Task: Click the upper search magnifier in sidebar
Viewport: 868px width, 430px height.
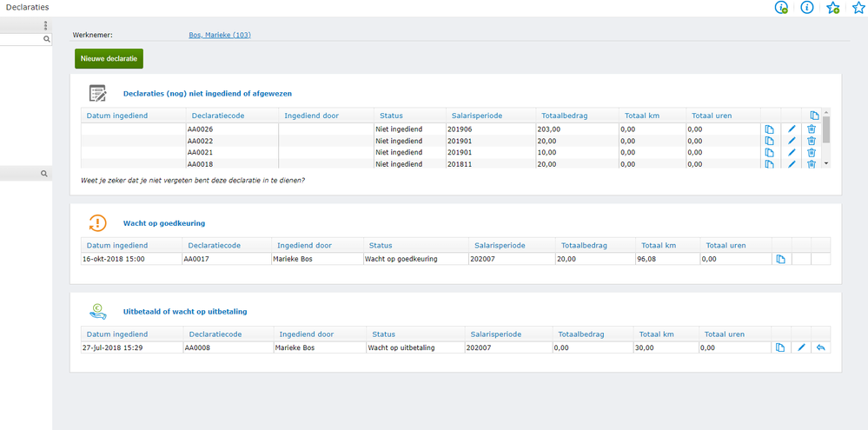Action: (47, 39)
